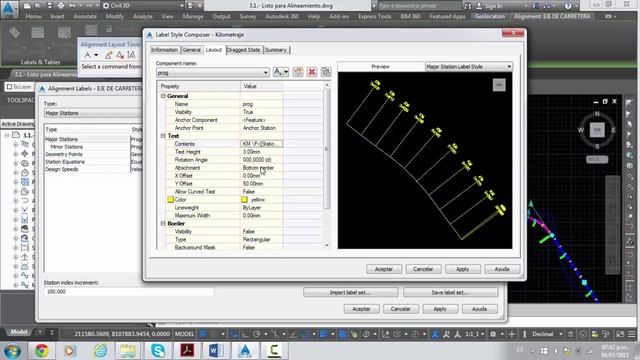Screen dimensions: 640x360
Task: Click Apply in Alignment Labels dialog
Action: tap(440, 309)
